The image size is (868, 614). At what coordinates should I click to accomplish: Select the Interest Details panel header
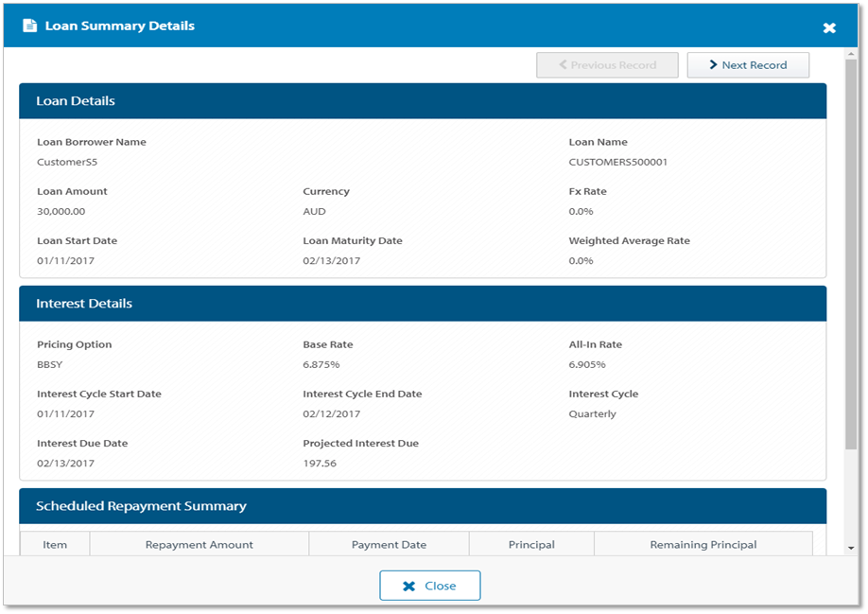[x=423, y=304]
